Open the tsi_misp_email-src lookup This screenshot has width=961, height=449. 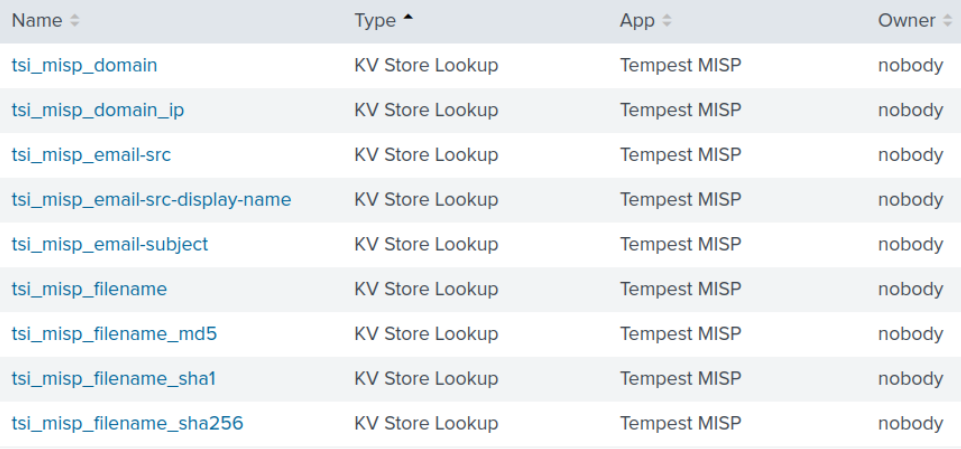(x=91, y=155)
